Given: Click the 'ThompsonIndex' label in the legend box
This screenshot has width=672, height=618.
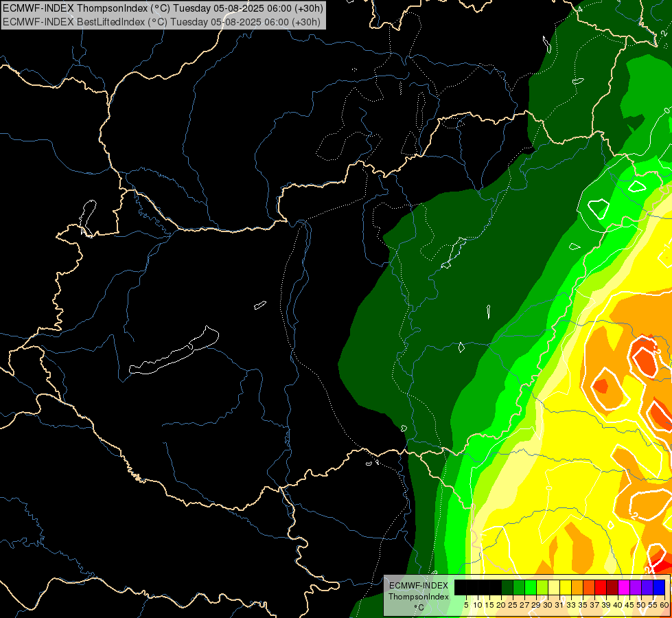Looking at the screenshot, I should click(419, 597).
